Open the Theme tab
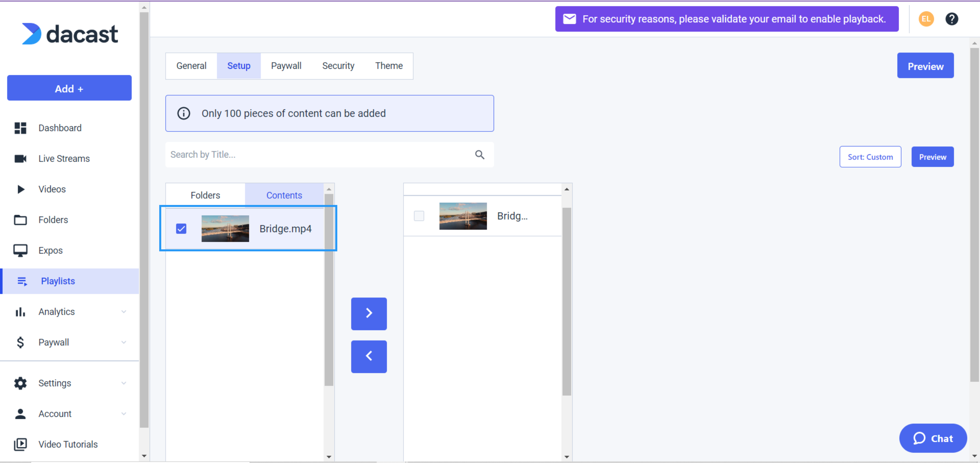 [x=389, y=66]
